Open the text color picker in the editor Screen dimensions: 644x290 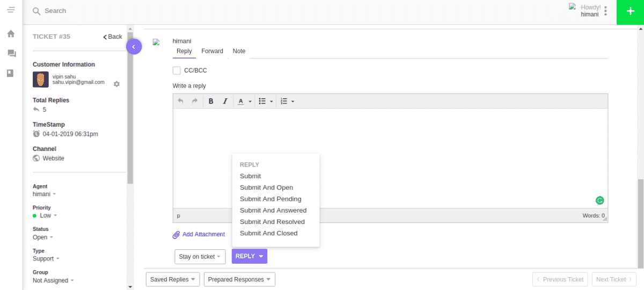(244, 101)
